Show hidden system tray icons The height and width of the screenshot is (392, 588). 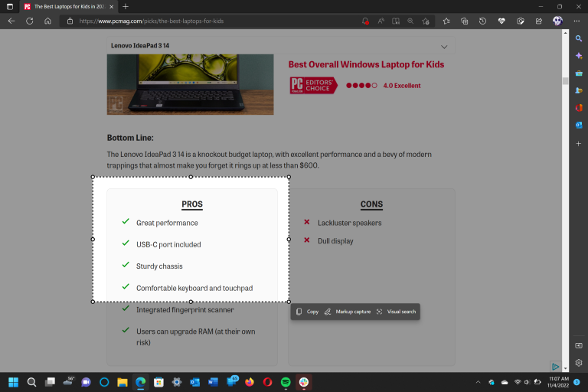coord(478,382)
